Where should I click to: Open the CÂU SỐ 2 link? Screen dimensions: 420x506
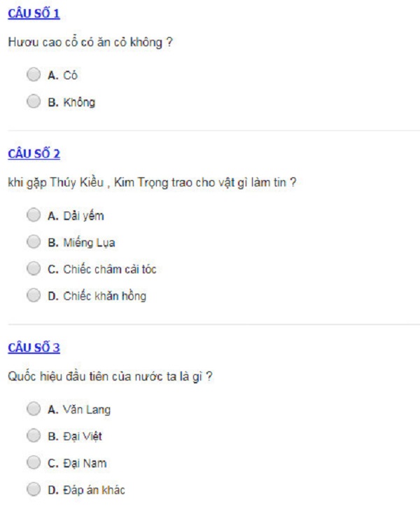34,153
